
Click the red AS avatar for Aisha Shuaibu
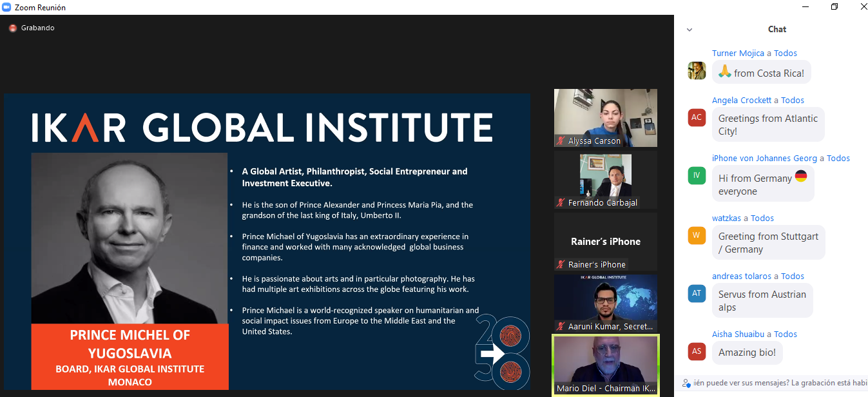point(697,351)
